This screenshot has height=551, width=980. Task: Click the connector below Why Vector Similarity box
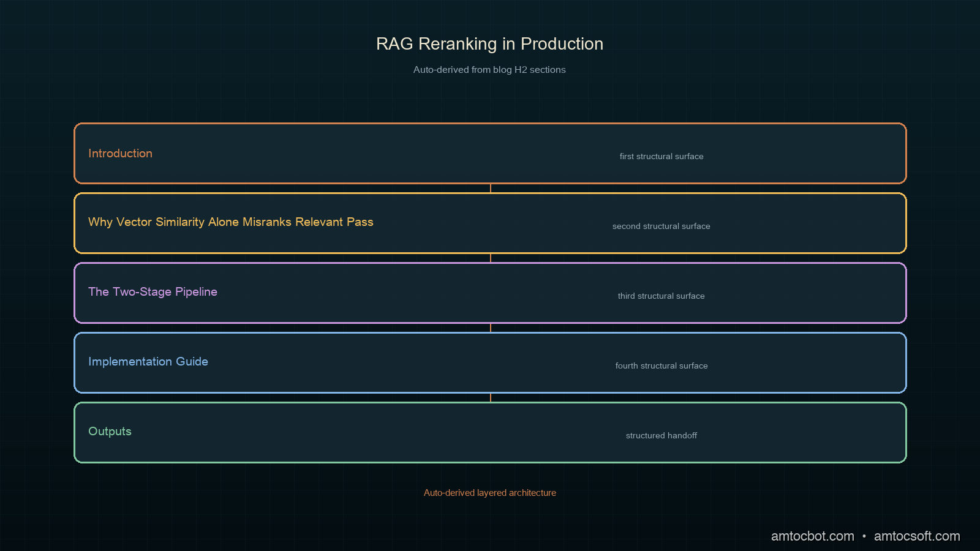point(491,258)
